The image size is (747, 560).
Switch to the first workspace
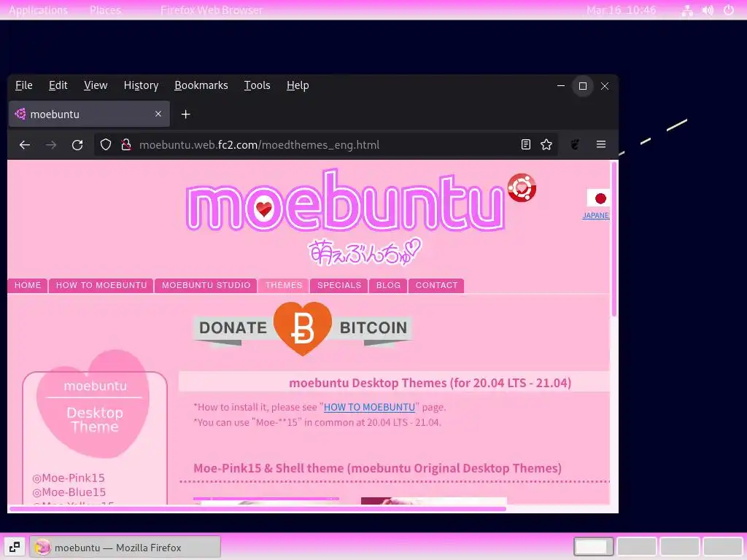[x=593, y=547]
